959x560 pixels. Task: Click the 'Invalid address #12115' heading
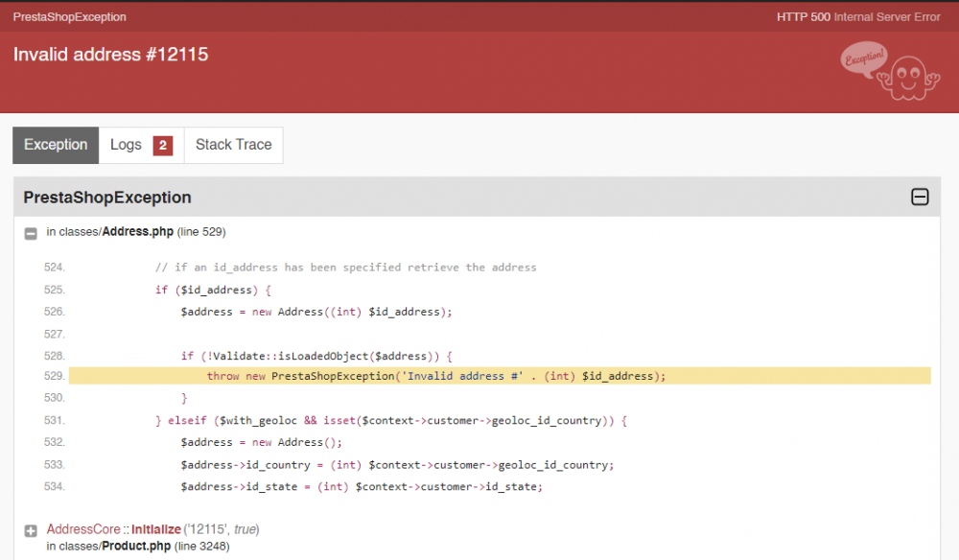click(110, 55)
